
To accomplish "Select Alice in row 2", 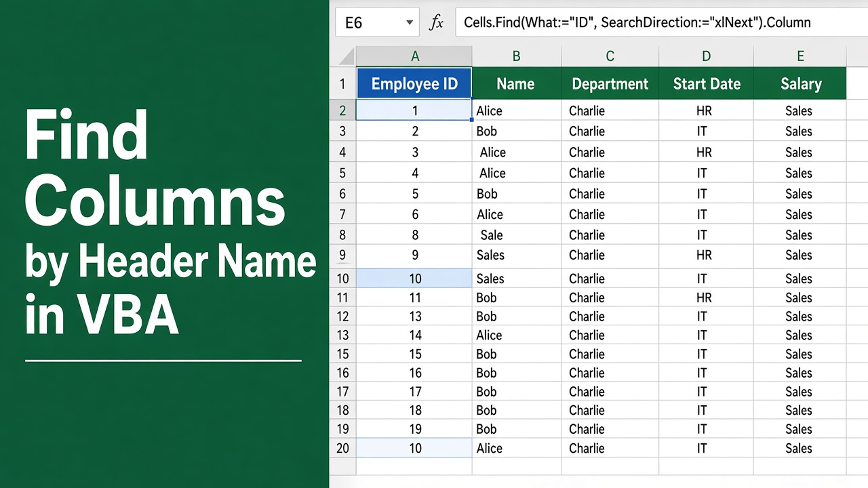I will (516, 110).
